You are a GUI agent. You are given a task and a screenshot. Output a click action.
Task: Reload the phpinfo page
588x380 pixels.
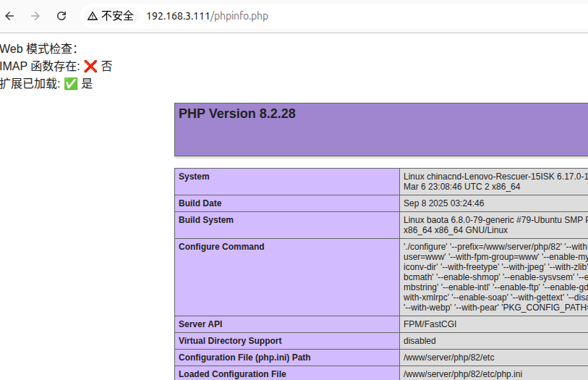click(x=61, y=16)
